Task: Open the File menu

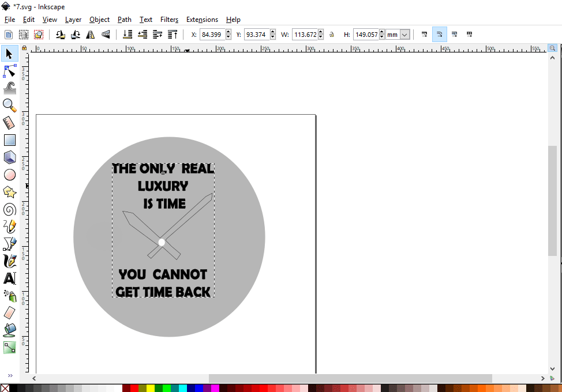Action: pos(10,20)
